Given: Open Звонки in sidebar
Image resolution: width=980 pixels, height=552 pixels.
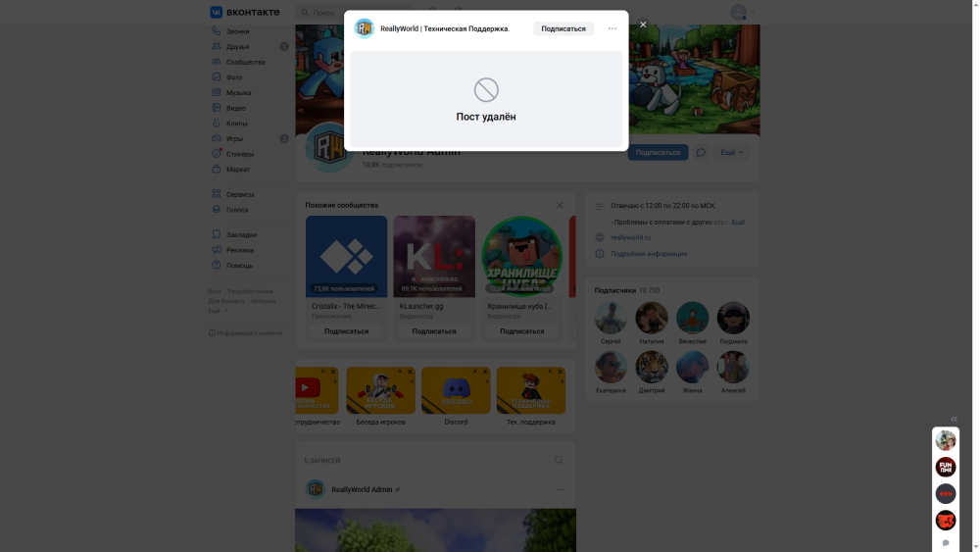Looking at the screenshot, I should coord(237,31).
